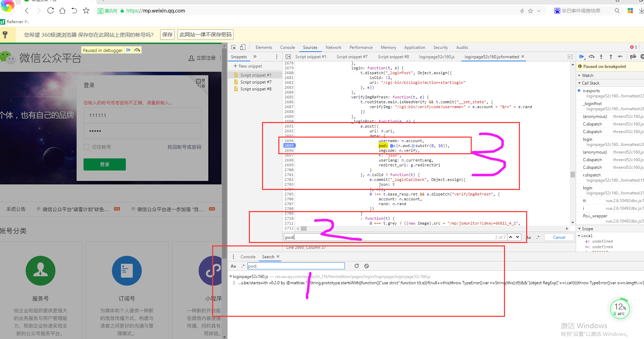Switch to QR code login icon

[x=200, y=83]
